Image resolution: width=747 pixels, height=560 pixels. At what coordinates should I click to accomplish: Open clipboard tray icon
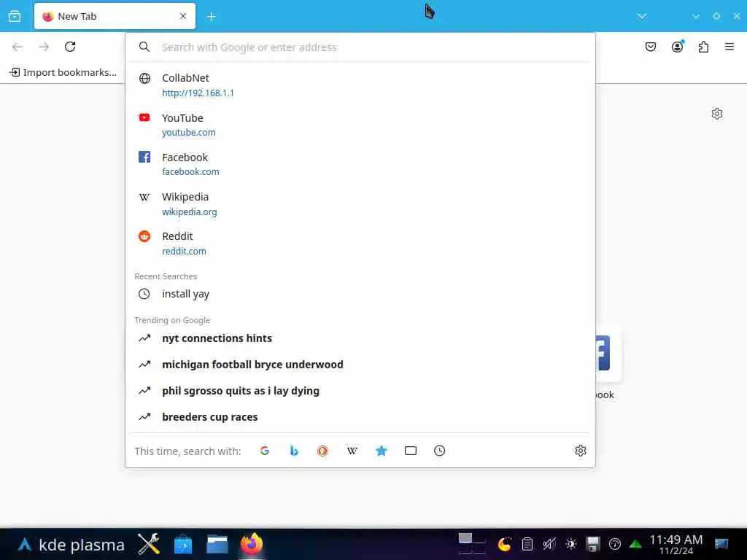(527, 544)
